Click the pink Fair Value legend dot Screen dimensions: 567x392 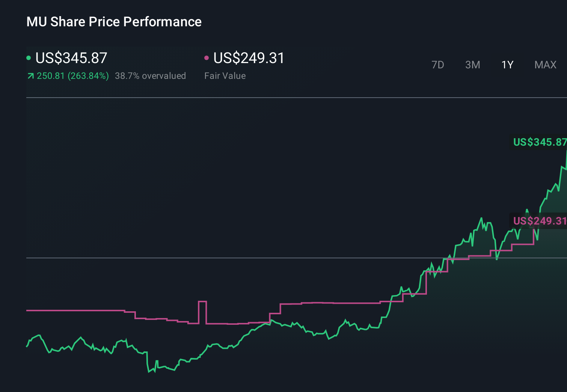pos(206,57)
